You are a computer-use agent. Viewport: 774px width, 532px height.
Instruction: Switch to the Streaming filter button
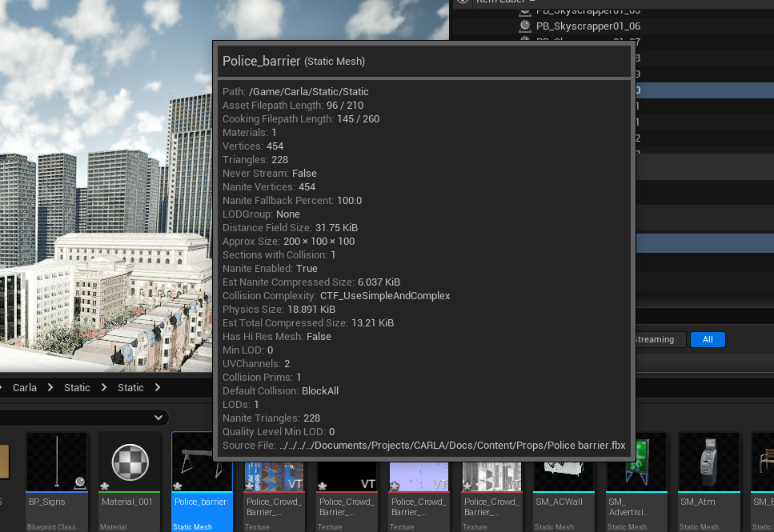660,339
